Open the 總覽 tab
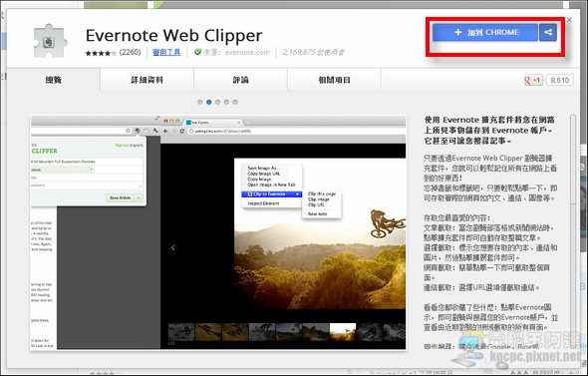The height and width of the screenshot is (376, 588). coord(53,80)
